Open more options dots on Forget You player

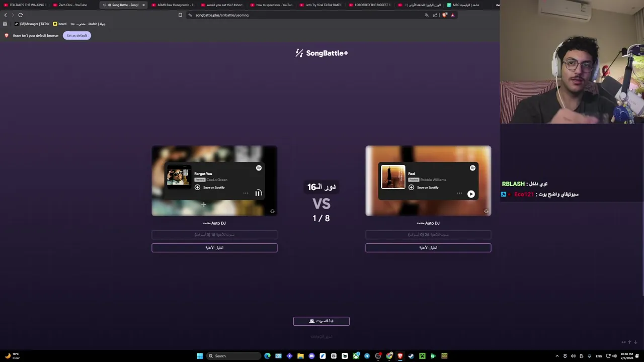click(246, 193)
